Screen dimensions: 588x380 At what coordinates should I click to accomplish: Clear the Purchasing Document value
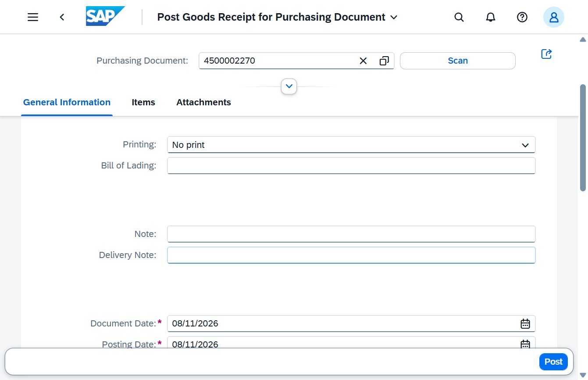pyautogui.click(x=363, y=61)
